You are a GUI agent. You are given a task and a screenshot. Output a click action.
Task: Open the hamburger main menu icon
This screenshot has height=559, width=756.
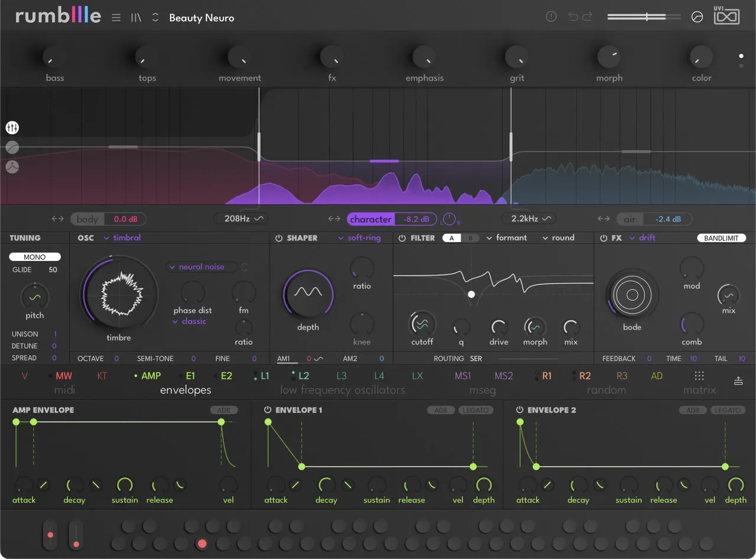116,17
